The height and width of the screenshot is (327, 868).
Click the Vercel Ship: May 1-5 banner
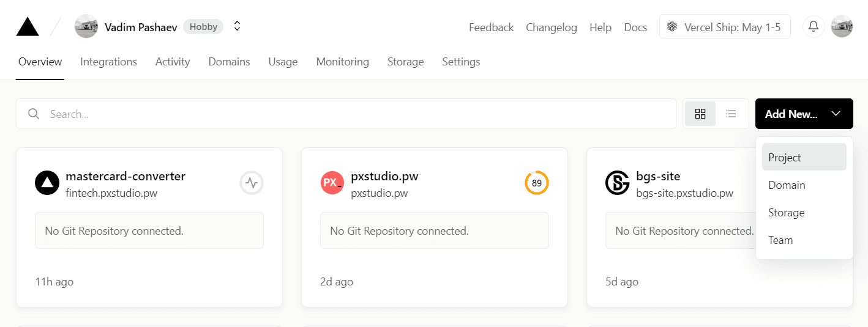click(725, 27)
